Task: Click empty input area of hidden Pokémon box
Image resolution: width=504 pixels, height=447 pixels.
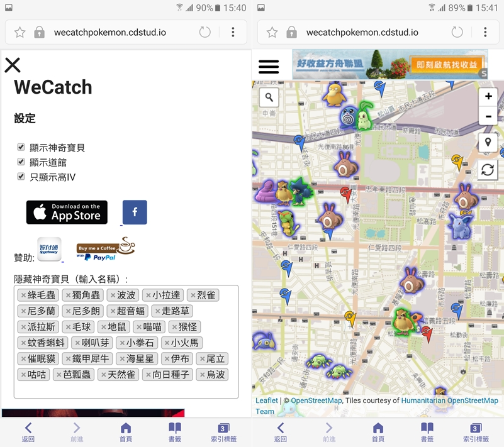Action: click(126, 390)
